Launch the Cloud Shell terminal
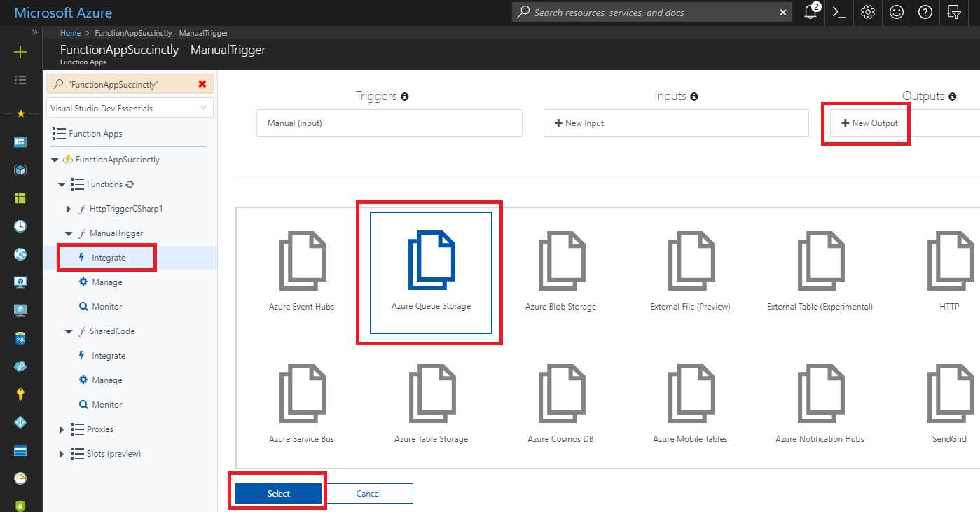The width and height of the screenshot is (980, 512). 839,12
